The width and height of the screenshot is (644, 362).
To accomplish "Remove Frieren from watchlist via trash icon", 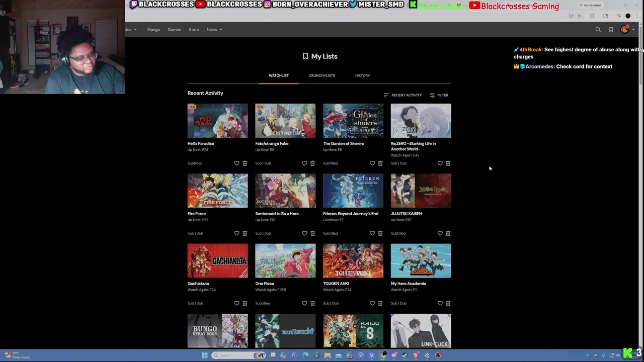I will pyautogui.click(x=380, y=233).
